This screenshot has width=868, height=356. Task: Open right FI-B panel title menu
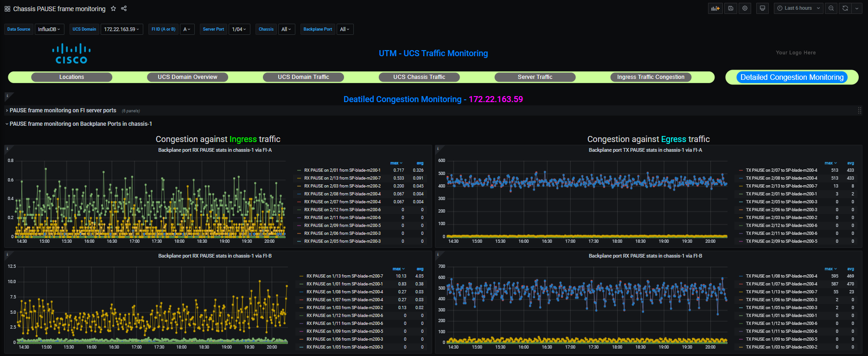pos(645,256)
